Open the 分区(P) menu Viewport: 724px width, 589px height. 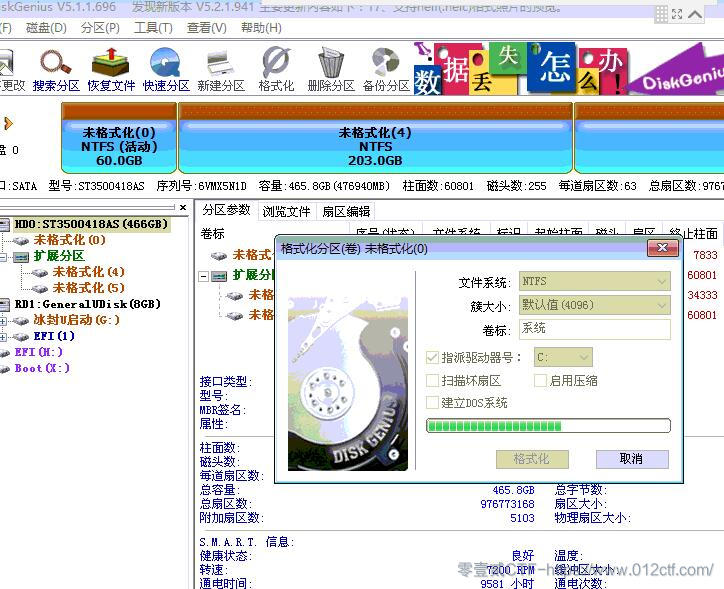100,28
